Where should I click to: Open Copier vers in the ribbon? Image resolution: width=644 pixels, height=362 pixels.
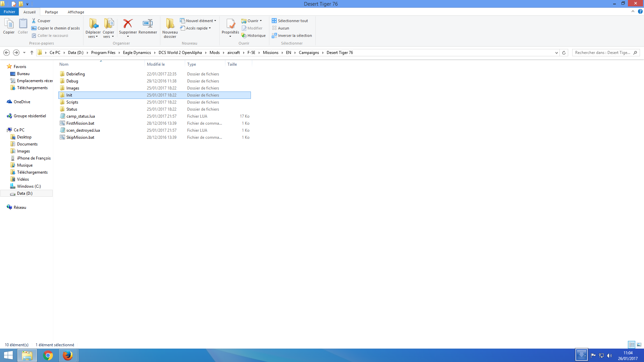coord(108,28)
